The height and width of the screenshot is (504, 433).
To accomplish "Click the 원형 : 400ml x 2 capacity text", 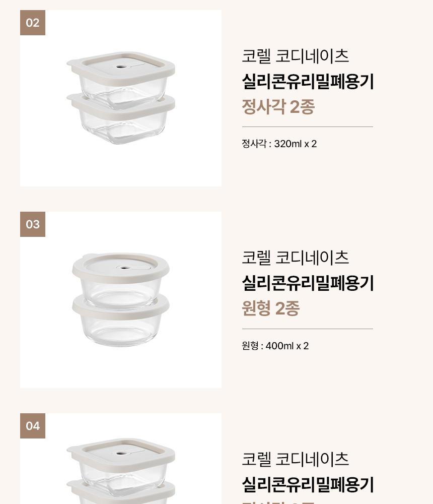I will [x=275, y=346].
